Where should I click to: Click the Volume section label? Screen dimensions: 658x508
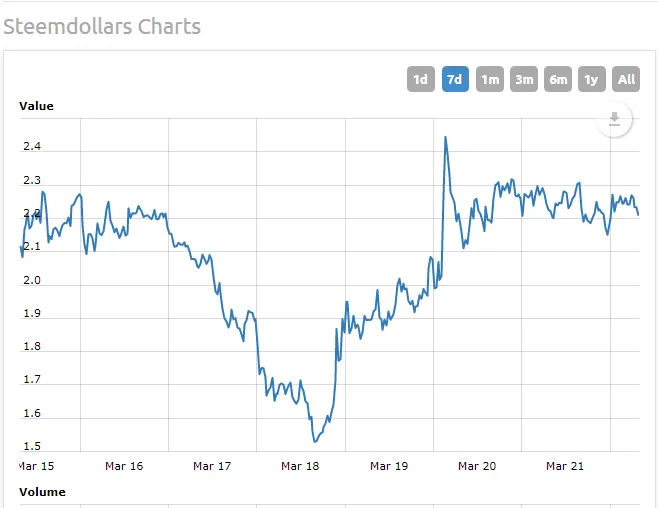tap(43, 492)
